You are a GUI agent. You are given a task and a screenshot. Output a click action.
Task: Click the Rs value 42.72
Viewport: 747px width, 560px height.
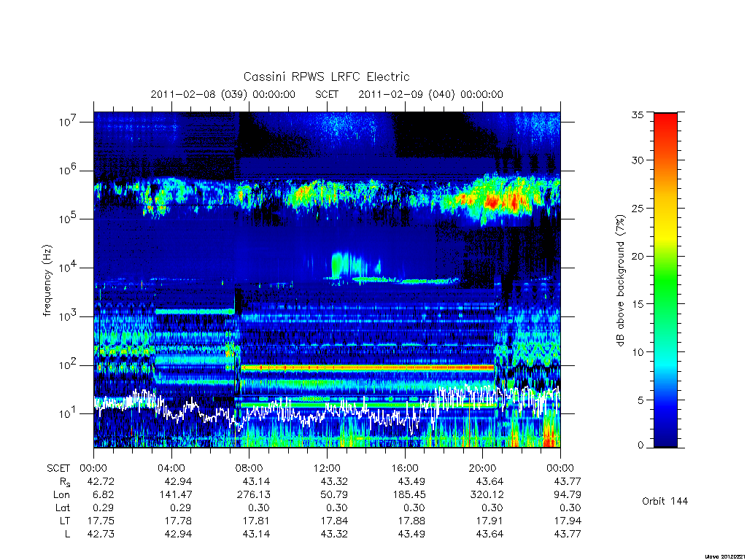point(101,481)
